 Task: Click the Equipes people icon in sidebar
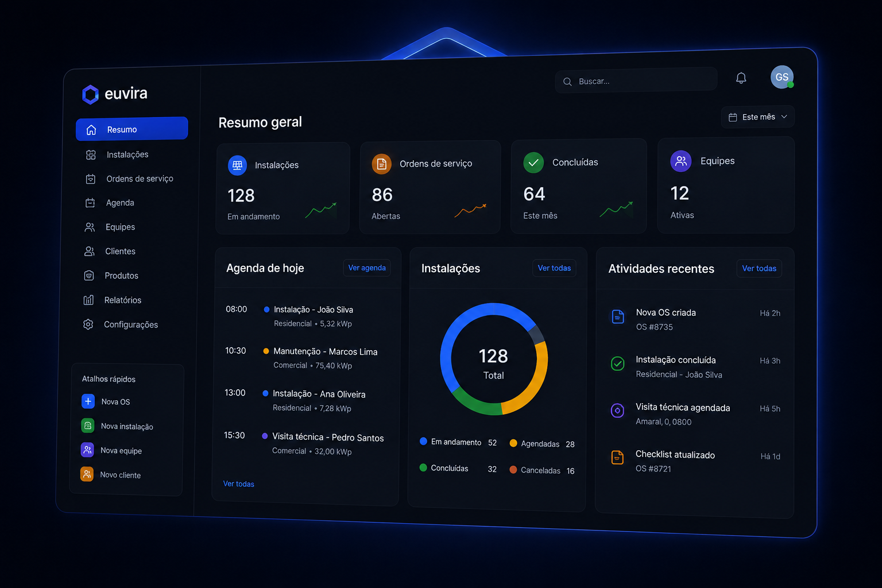[x=90, y=227]
